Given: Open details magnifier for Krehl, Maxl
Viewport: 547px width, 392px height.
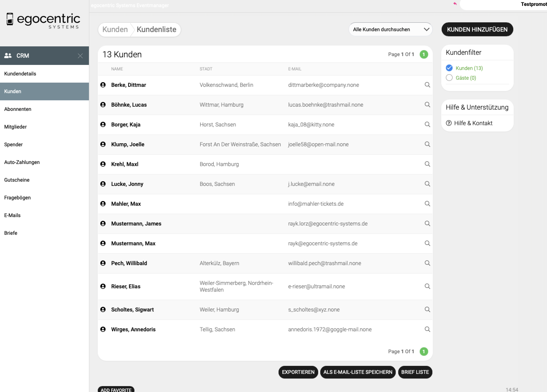Looking at the screenshot, I should coord(427,164).
